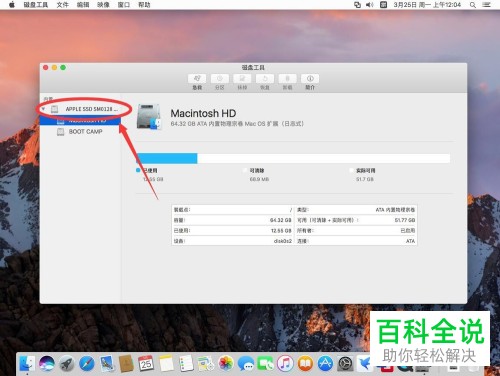Click the 可清除 purgeable legend label
This screenshot has width=500, height=376.
point(257,170)
